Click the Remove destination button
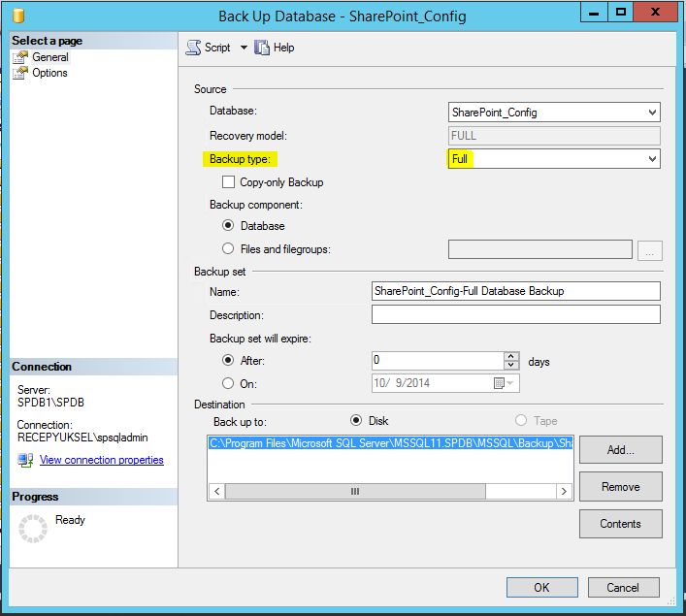This screenshot has width=686, height=616. coord(620,487)
